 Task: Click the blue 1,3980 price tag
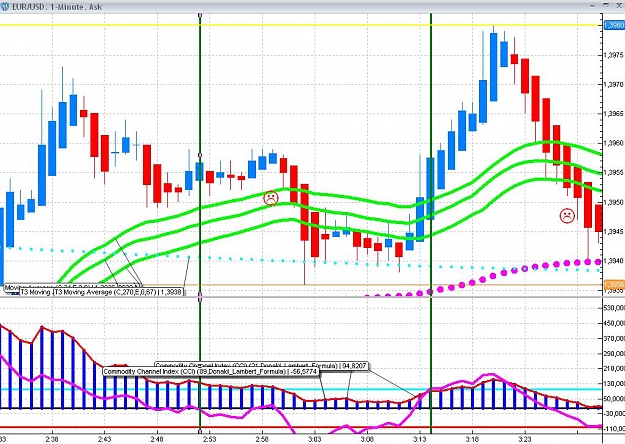click(x=614, y=25)
